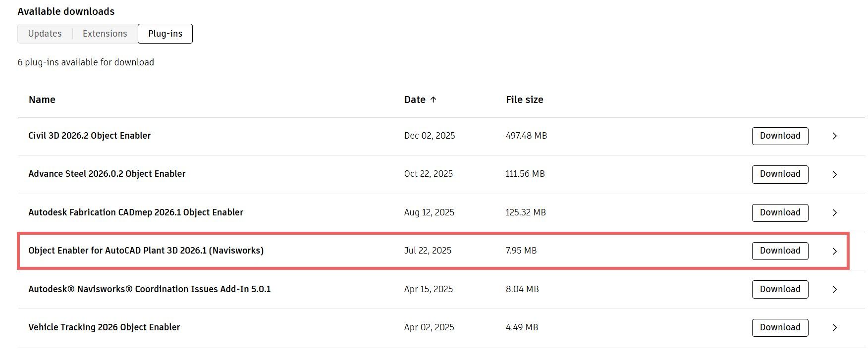The image size is (868, 360).
Task: Select the Jul 22, 2025 date cell
Action: click(428, 251)
